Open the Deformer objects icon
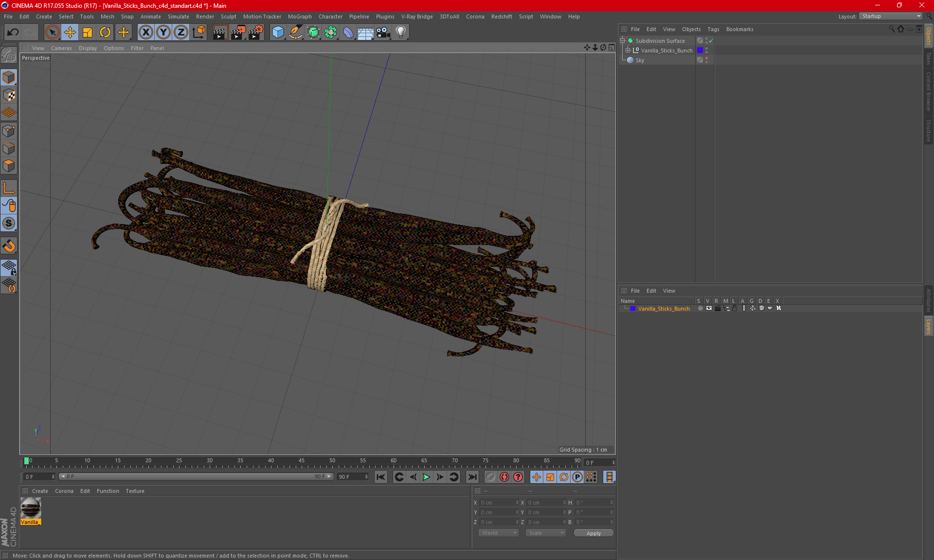934x560 pixels. tap(348, 33)
